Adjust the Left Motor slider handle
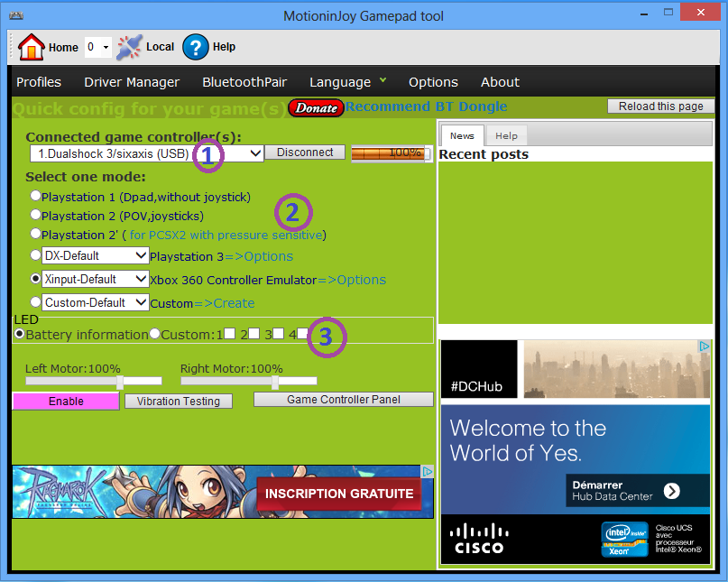This screenshot has width=728, height=582. (120, 382)
